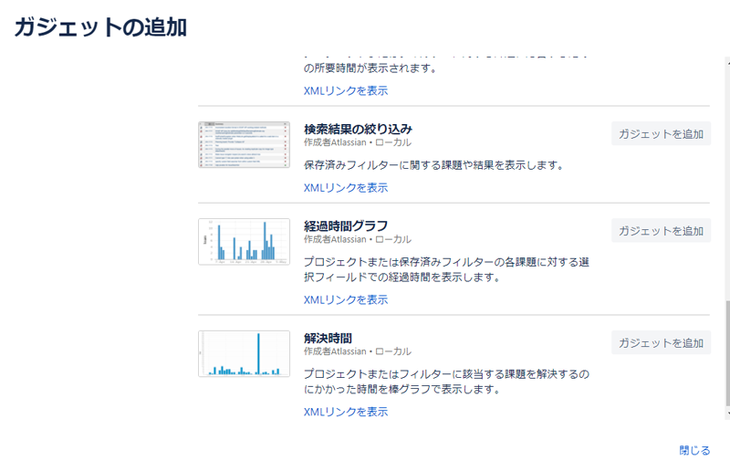Select the 経過時間グラフ title
This screenshot has height=471, width=730.
(x=345, y=226)
